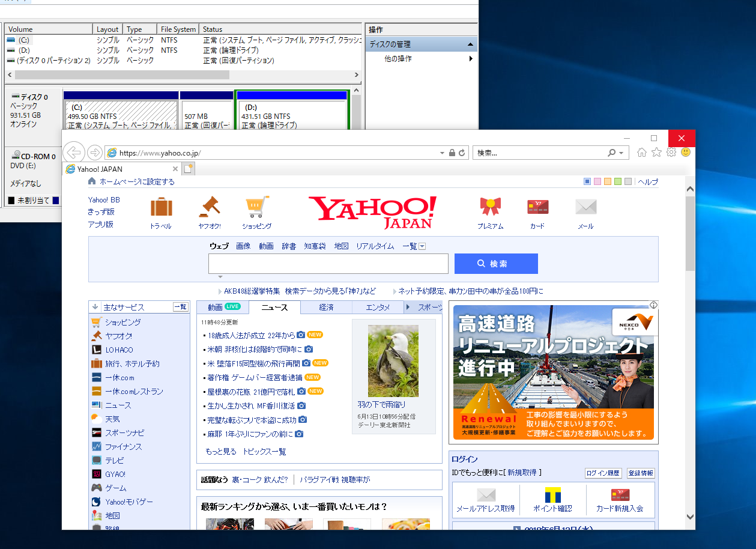
Task: Click the File System column header
Action: (178, 29)
